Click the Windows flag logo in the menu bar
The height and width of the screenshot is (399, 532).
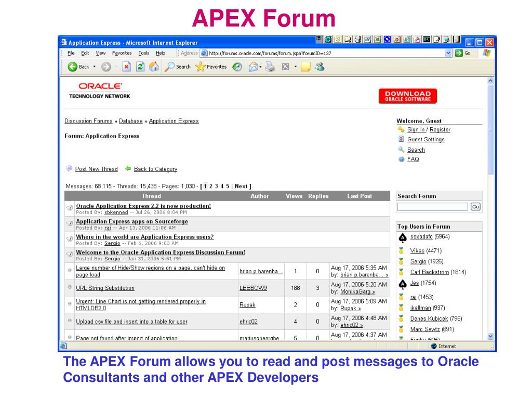point(487,53)
